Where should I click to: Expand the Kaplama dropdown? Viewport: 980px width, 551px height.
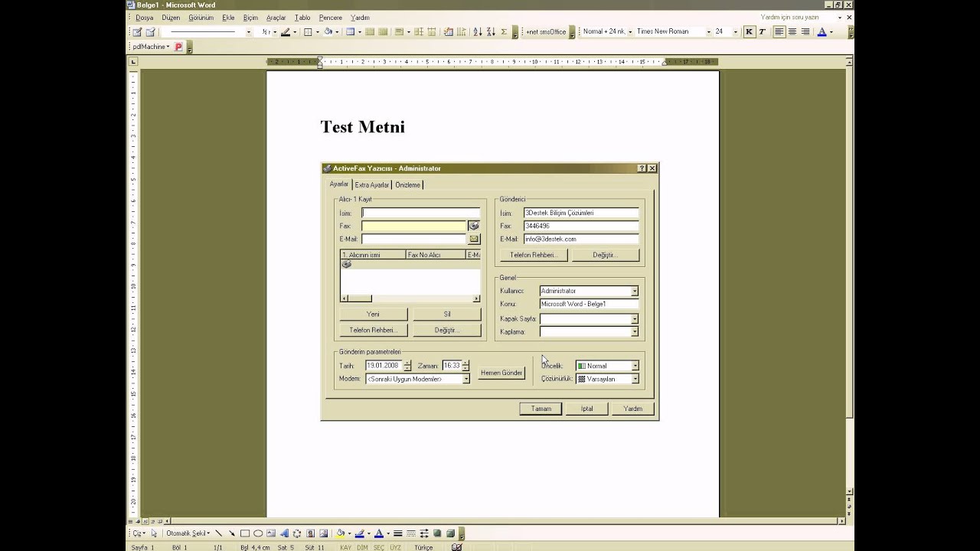coord(634,331)
